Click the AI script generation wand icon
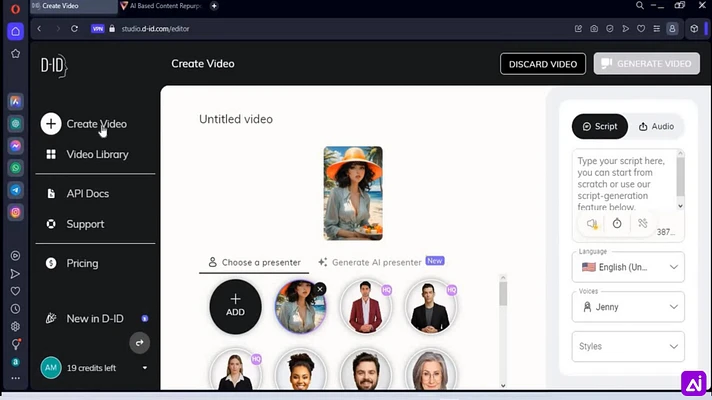The width and height of the screenshot is (712, 400). 643,223
